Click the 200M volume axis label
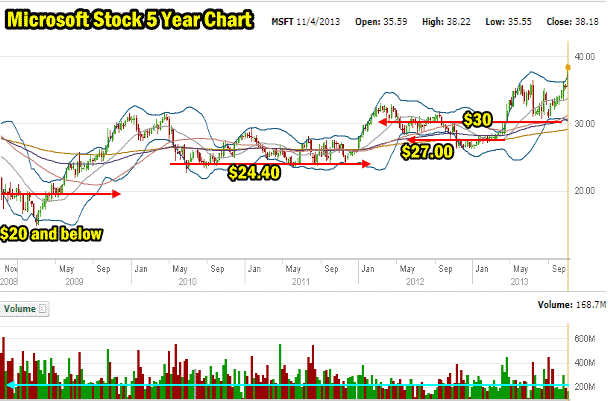The height and width of the screenshot is (401, 608). coord(585,387)
